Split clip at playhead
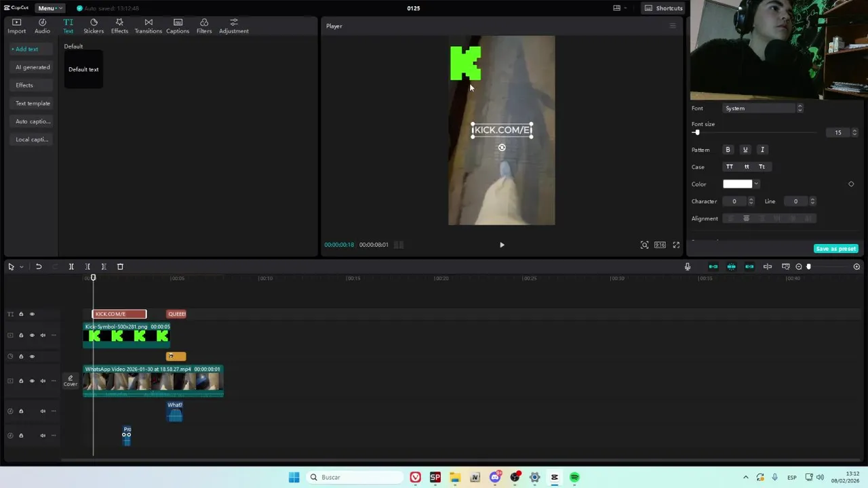 click(x=71, y=267)
